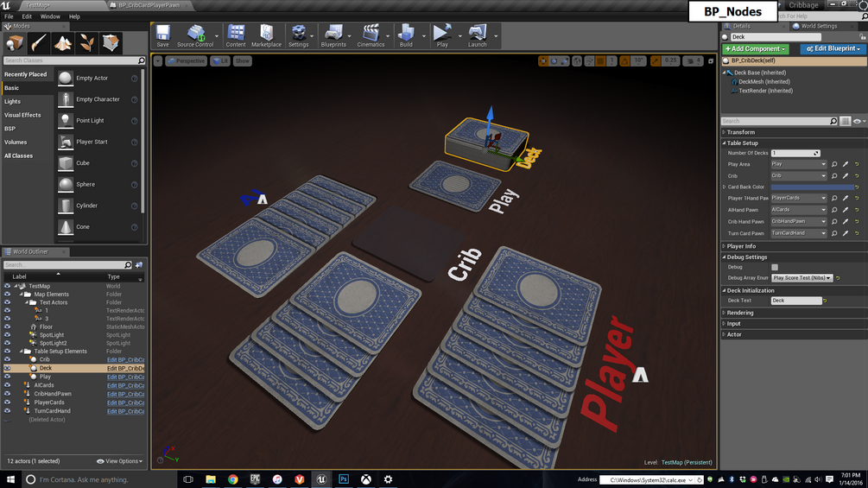The image size is (868, 488).
Task: Click the Add Component button
Action: [755, 48]
